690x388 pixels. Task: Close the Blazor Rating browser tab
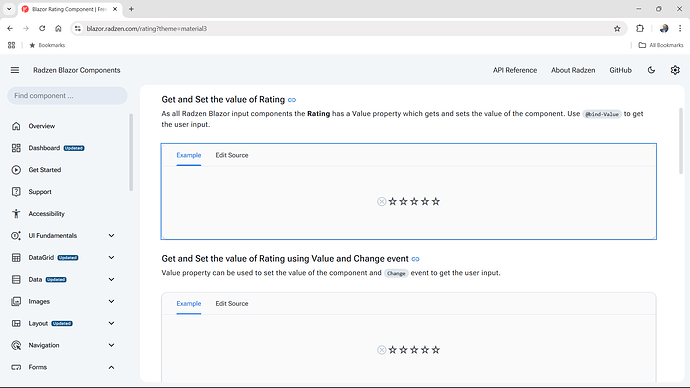pos(115,9)
